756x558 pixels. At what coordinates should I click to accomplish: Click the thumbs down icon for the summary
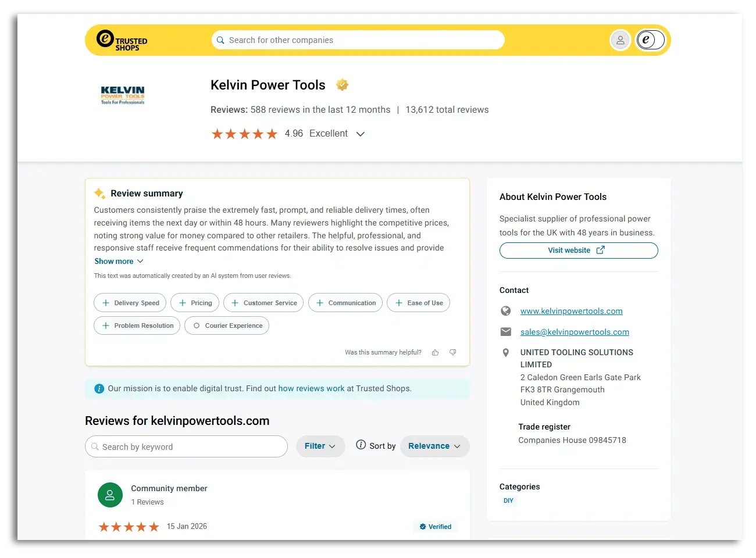click(452, 352)
